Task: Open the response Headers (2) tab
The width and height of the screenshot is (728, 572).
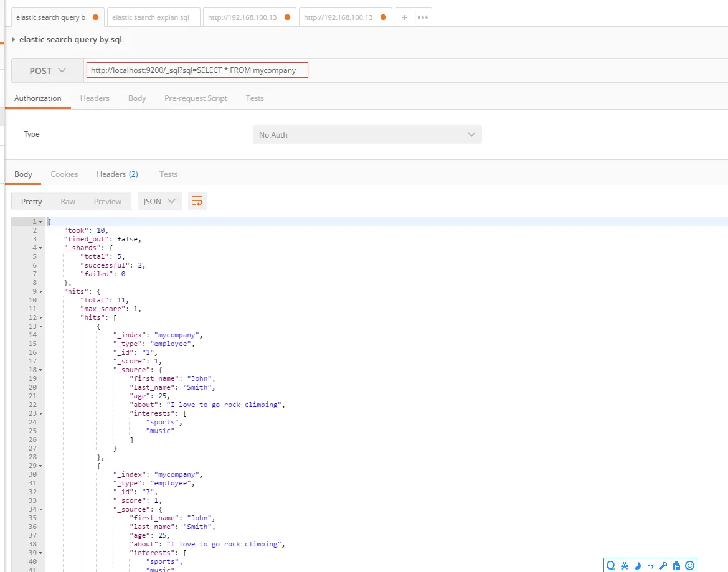Action: 117,174
